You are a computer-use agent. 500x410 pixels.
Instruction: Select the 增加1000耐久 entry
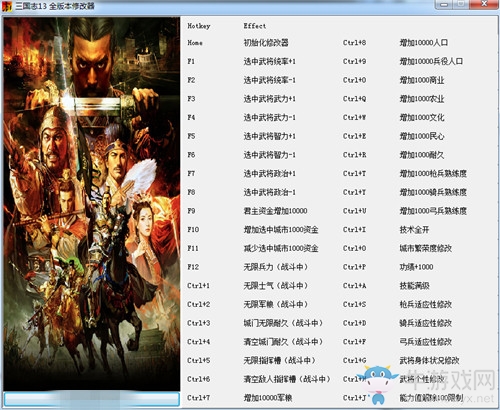pyautogui.click(x=422, y=155)
